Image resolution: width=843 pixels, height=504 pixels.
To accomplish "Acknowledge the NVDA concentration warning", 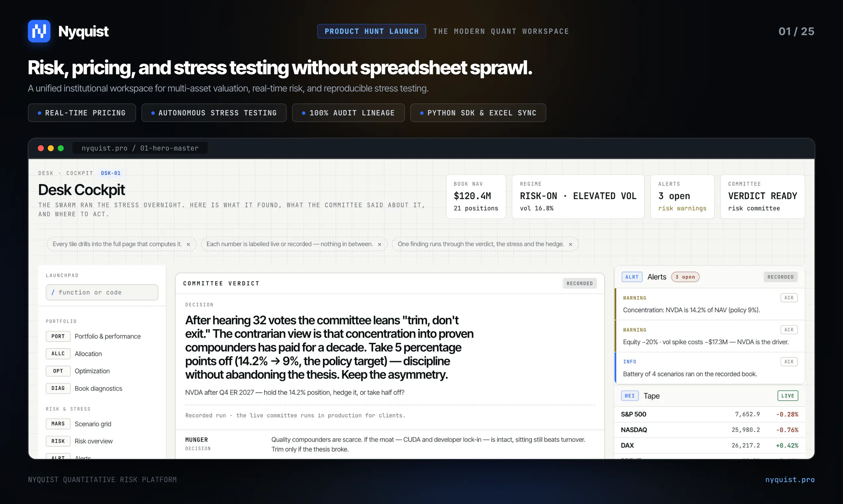I will [789, 298].
